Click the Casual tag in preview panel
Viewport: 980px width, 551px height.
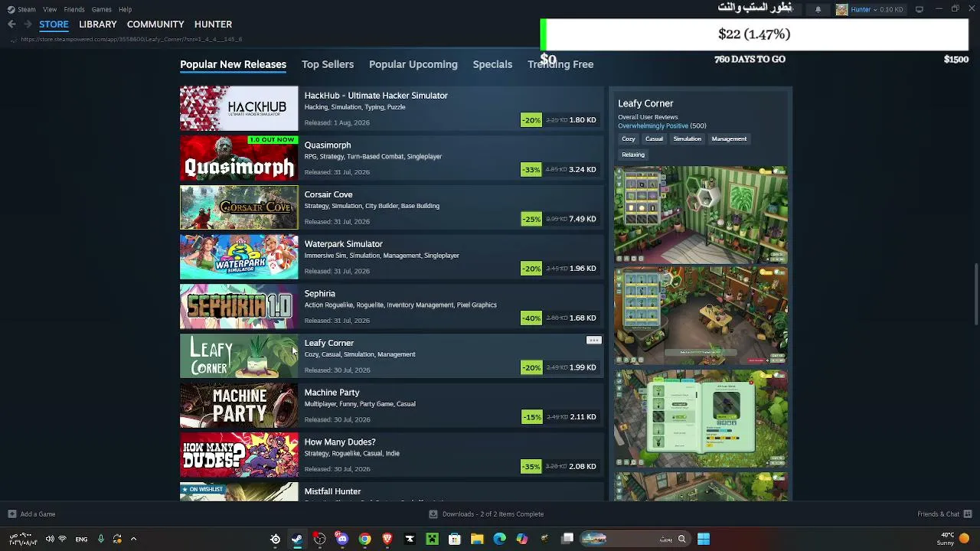tap(654, 139)
